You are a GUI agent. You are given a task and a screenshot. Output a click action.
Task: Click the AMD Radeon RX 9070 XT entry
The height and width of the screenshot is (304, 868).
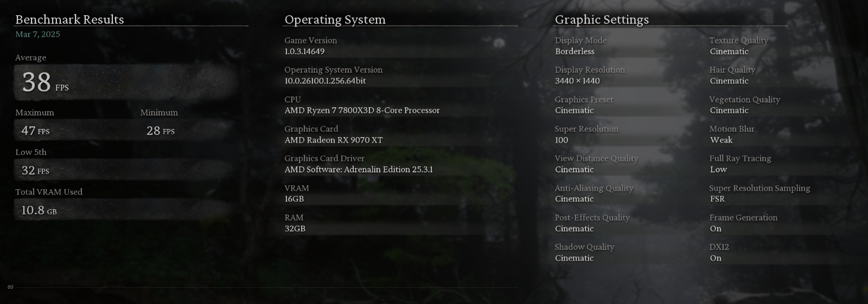pos(334,140)
